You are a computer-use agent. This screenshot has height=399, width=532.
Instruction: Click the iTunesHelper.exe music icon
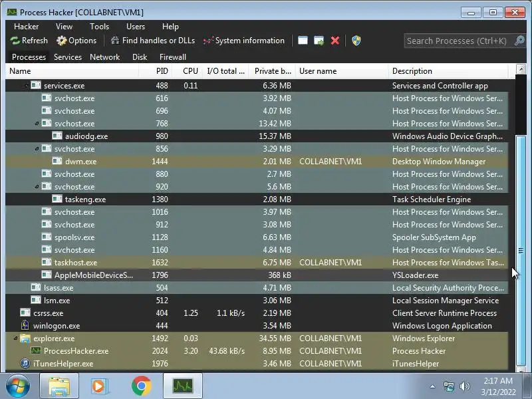click(x=25, y=363)
